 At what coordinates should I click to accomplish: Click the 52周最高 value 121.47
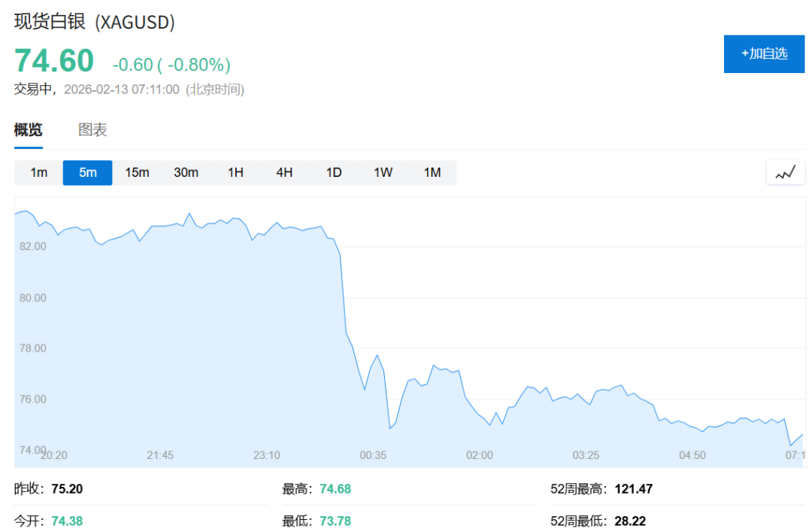[x=633, y=489]
